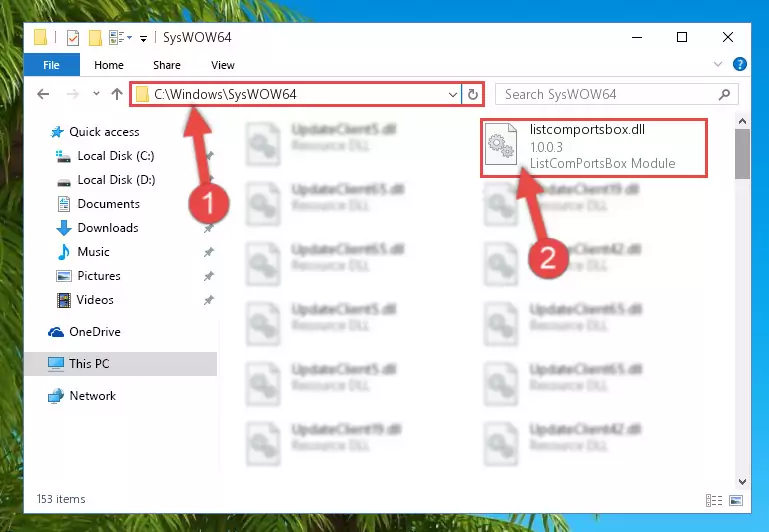Expand the address bar history dropdown
769x532 pixels.
pyautogui.click(x=453, y=95)
